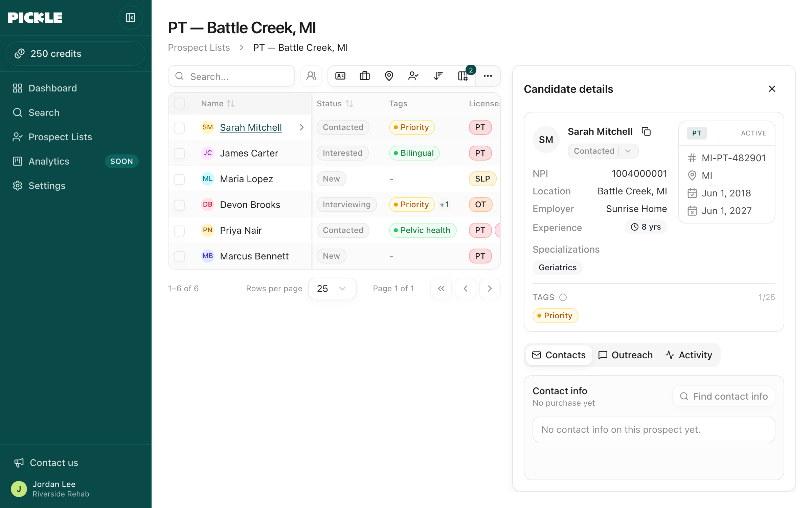Click the Bilingual tag on James Carter
The width and height of the screenshot is (812, 508).
click(x=414, y=153)
